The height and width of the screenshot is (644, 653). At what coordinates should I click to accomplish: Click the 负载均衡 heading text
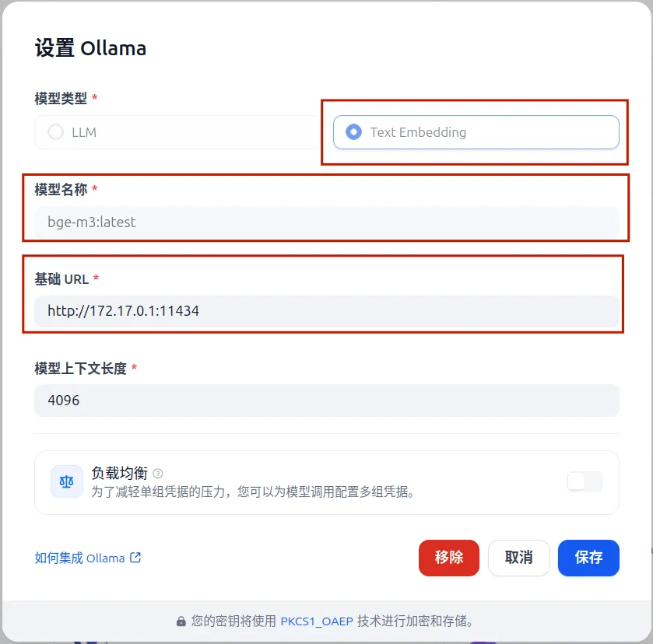(118, 473)
